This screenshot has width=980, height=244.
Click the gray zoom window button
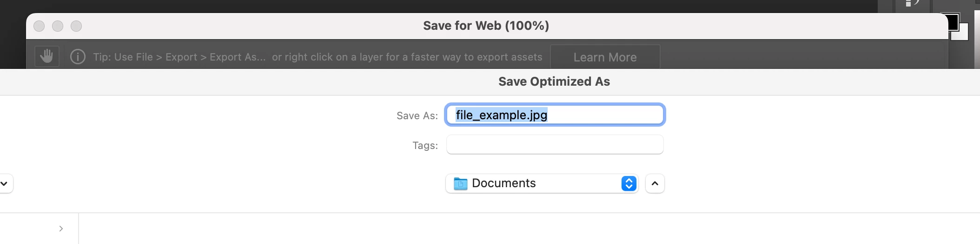pos(76,26)
